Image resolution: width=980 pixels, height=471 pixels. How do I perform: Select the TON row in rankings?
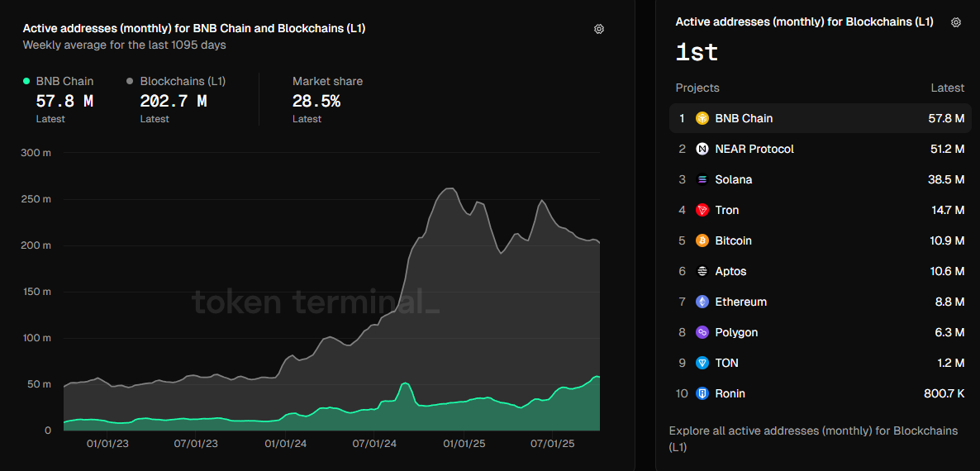pyautogui.click(x=820, y=363)
